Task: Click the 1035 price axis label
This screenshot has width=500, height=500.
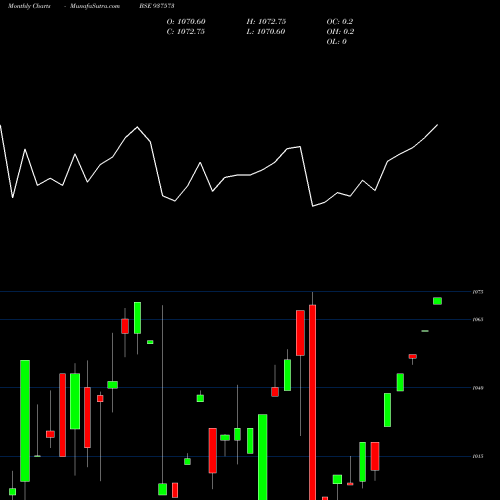Action: tap(478, 456)
